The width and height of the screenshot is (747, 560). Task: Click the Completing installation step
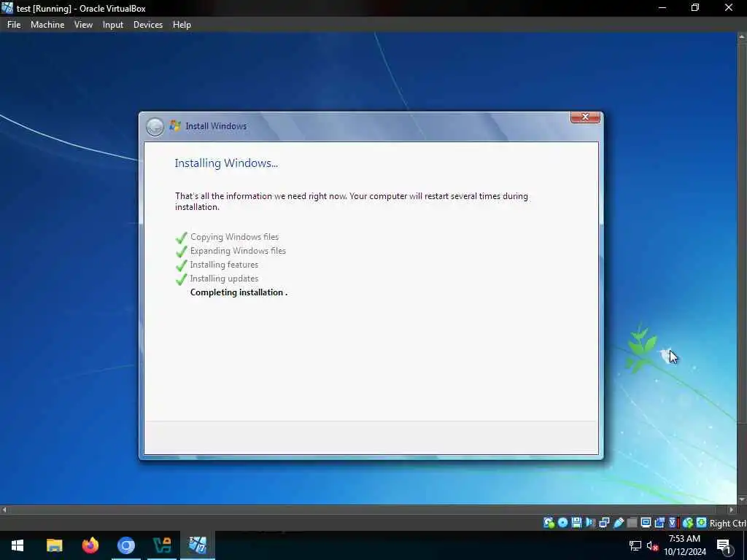coord(239,292)
